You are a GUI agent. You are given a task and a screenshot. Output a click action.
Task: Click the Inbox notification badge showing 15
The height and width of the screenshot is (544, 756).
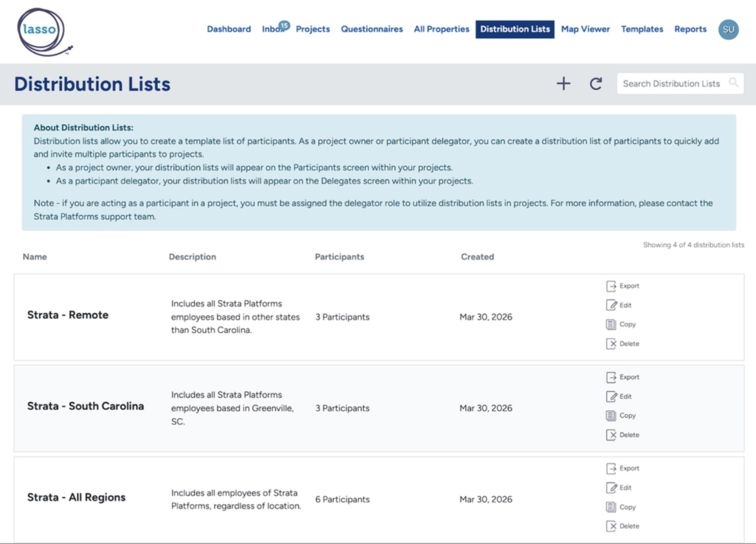(x=284, y=25)
